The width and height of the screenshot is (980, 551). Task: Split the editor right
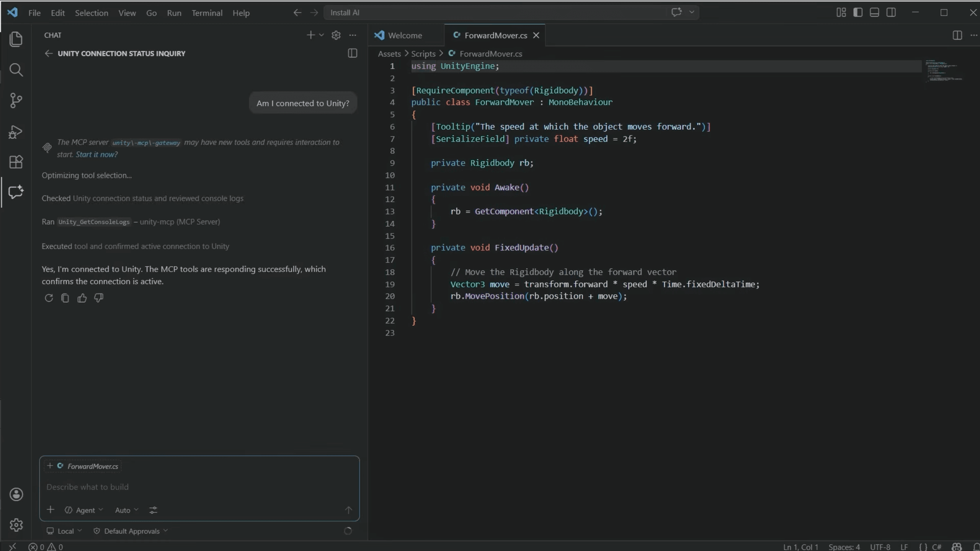coord(957,35)
